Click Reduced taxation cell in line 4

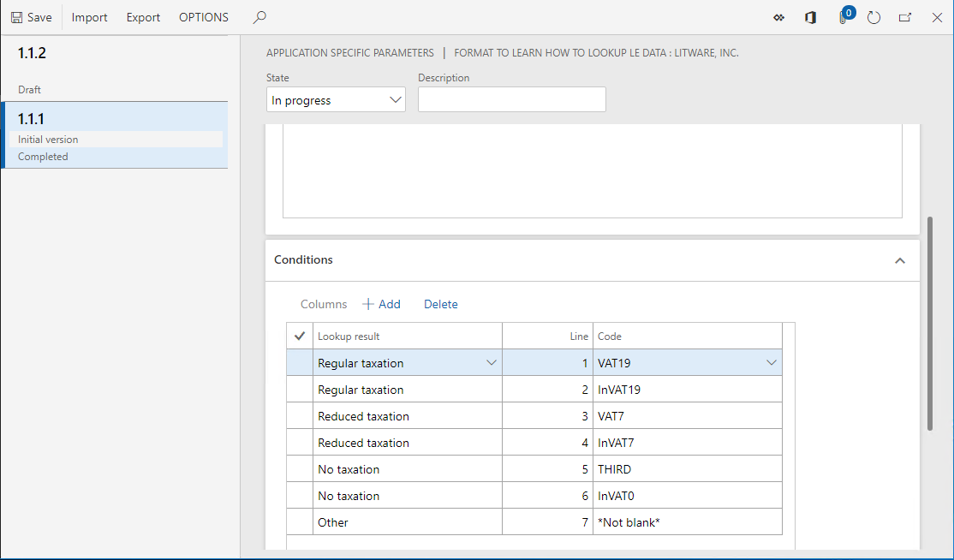(x=408, y=443)
